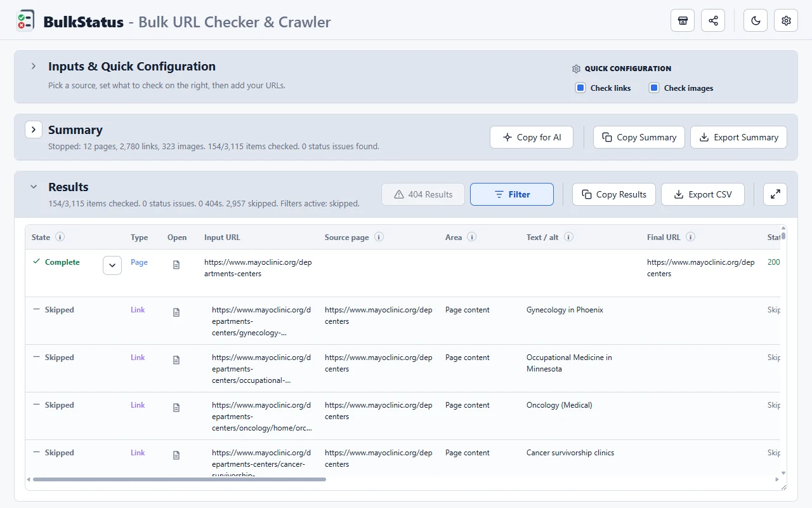This screenshot has width=812, height=508.
Task: Open the Filter button in Results
Action: [x=512, y=194]
